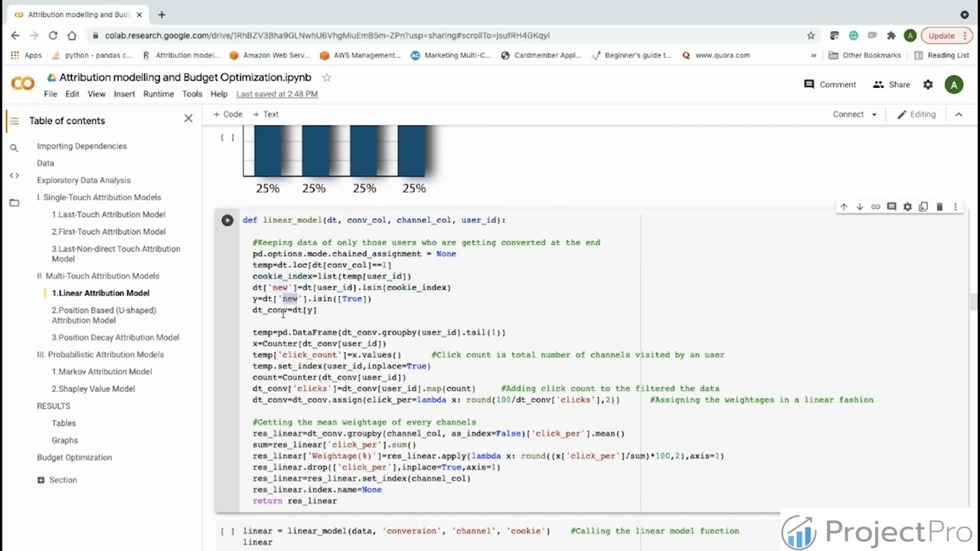Move cell up with arrow icon
Viewport: 980px width, 551px height.
point(844,207)
